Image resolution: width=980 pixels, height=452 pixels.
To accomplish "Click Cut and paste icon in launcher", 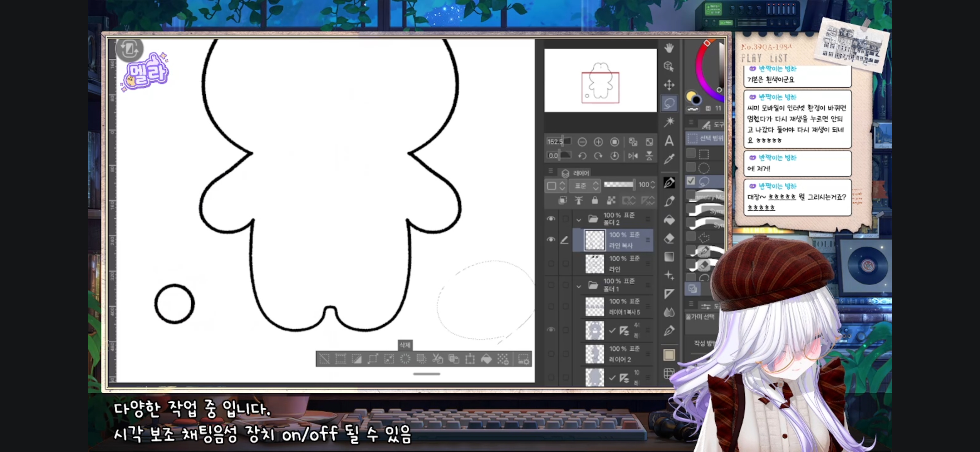I will 438,359.
